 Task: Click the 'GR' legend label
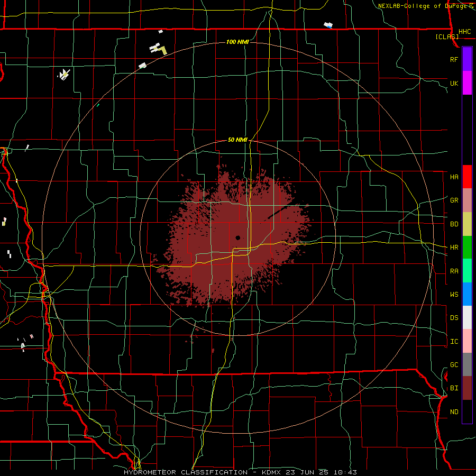coord(454,200)
